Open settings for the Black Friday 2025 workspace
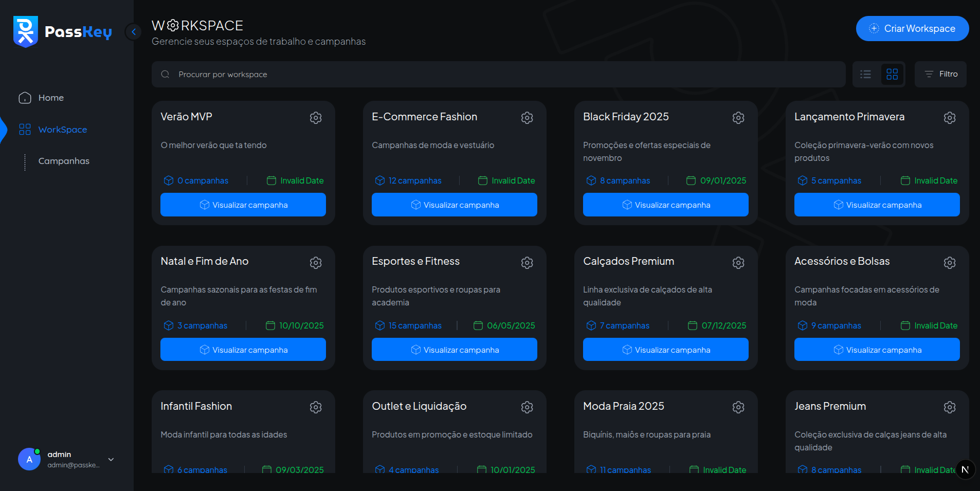 click(738, 118)
